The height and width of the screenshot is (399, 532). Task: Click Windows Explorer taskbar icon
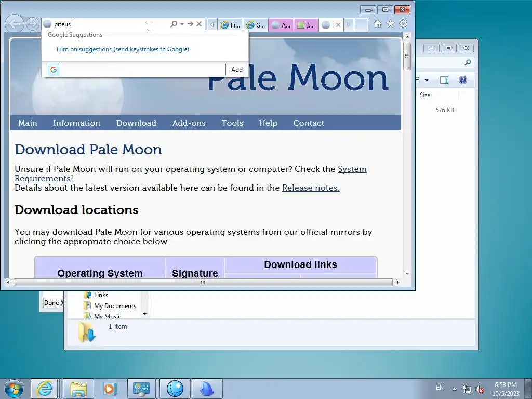(x=78, y=389)
